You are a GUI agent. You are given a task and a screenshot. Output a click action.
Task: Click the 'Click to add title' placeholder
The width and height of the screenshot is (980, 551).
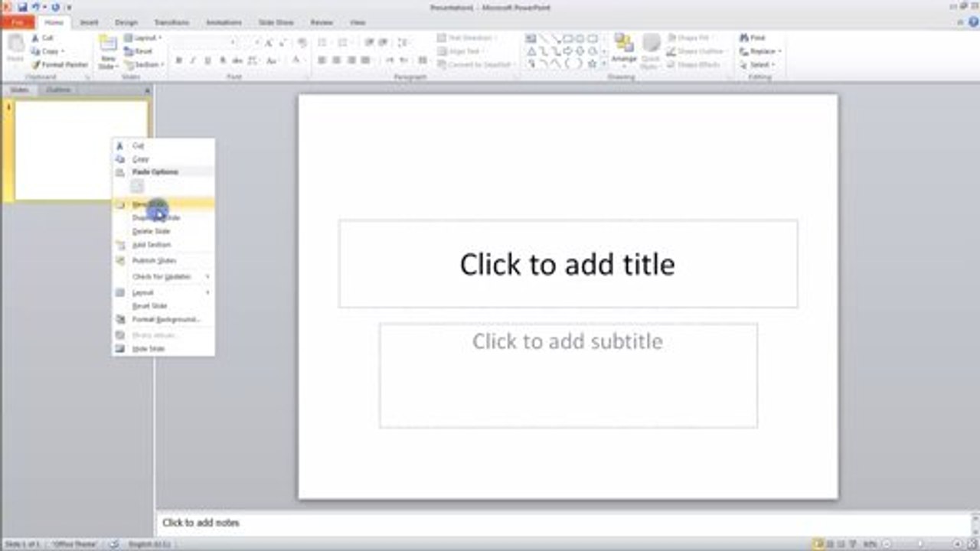(568, 264)
